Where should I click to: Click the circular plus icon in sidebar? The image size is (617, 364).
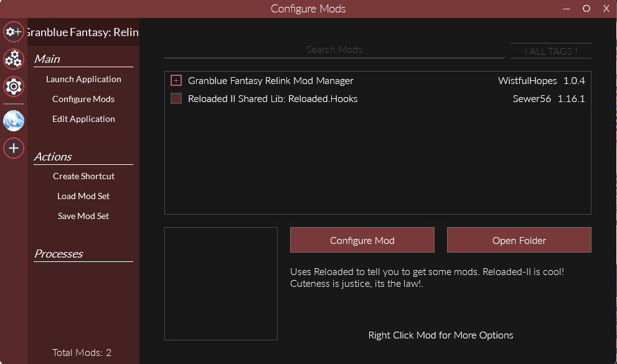(x=14, y=148)
